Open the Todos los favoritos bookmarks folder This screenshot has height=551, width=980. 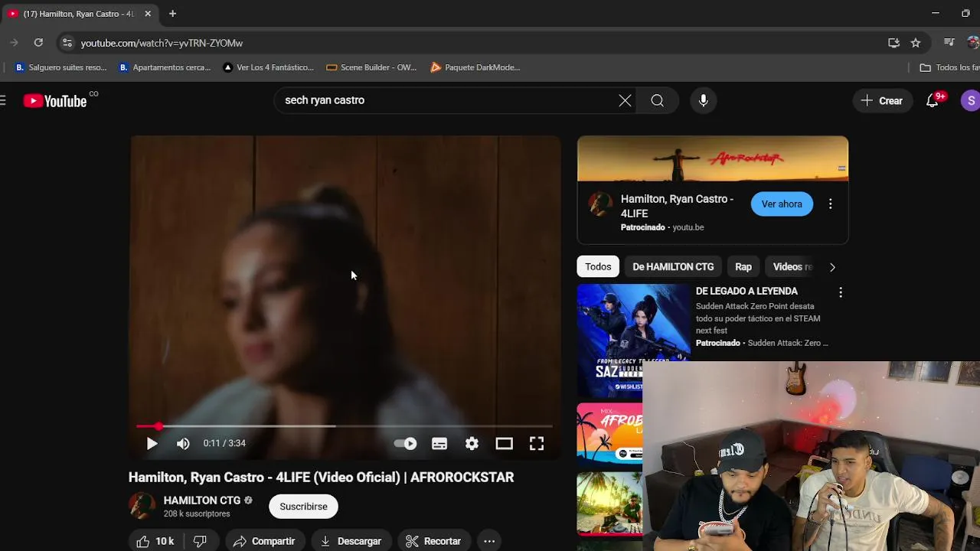(949, 67)
